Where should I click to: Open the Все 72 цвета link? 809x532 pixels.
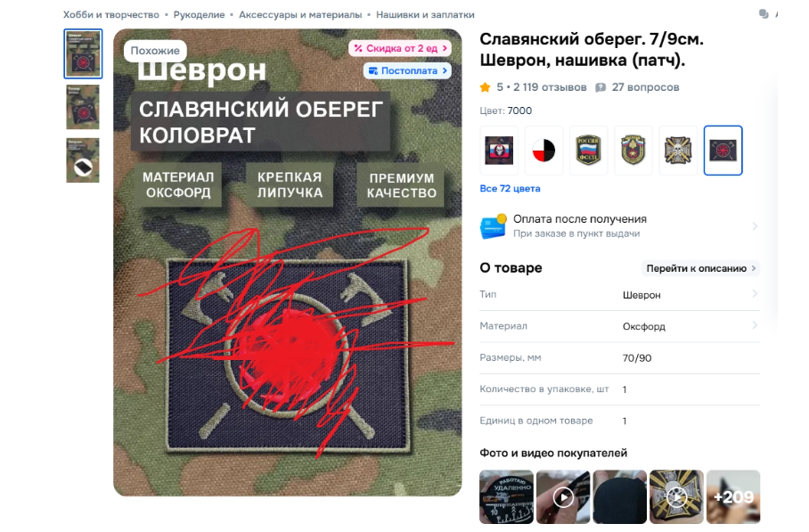(510, 188)
